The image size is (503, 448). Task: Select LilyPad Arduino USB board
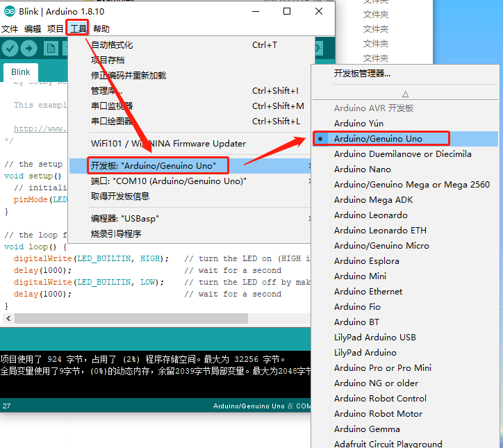(406, 338)
